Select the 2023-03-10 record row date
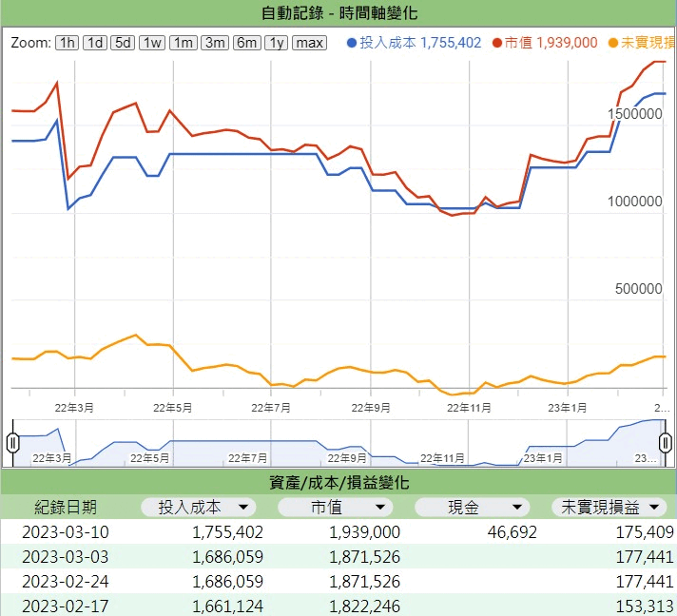Viewport: 677px width, 616px height. click(x=66, y=531)
